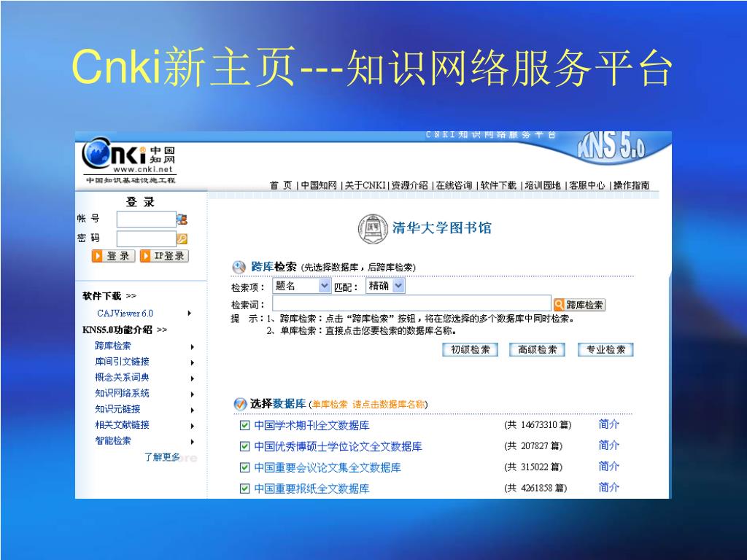Open 中国重要报纸全文数据库 link

[311, 488]
